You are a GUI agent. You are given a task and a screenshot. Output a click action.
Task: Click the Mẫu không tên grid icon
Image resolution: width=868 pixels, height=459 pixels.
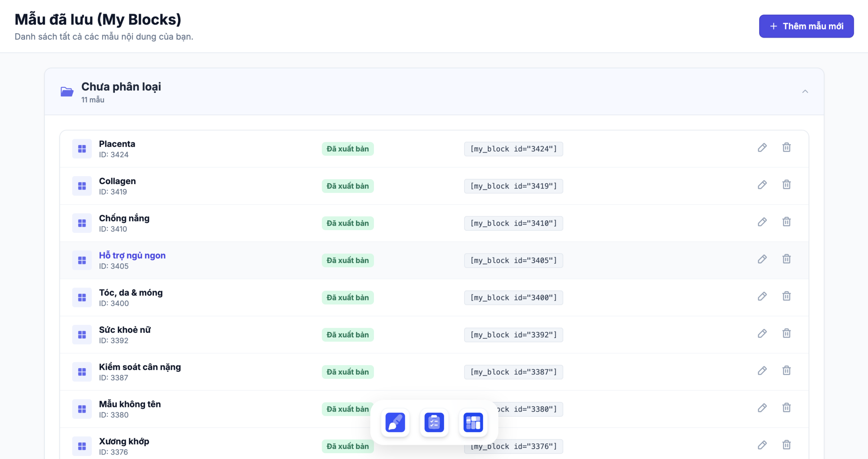82,409
